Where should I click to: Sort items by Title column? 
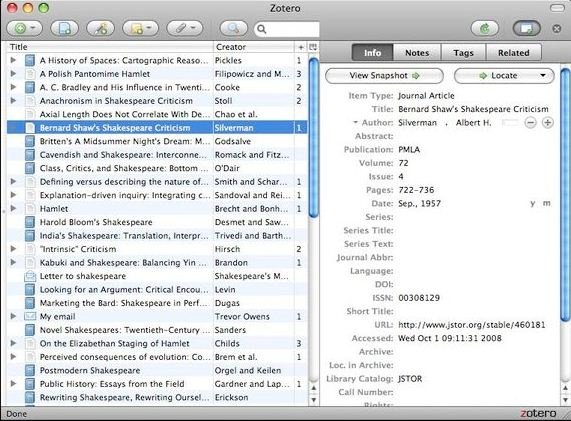point(110,47)
